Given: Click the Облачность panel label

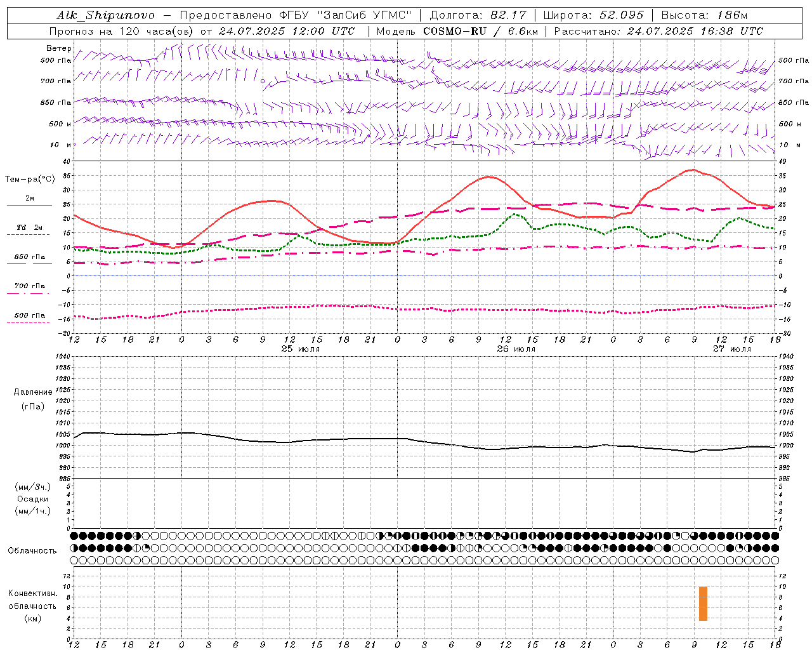Looking at the screenshot, I should click(x=32, y=551).
